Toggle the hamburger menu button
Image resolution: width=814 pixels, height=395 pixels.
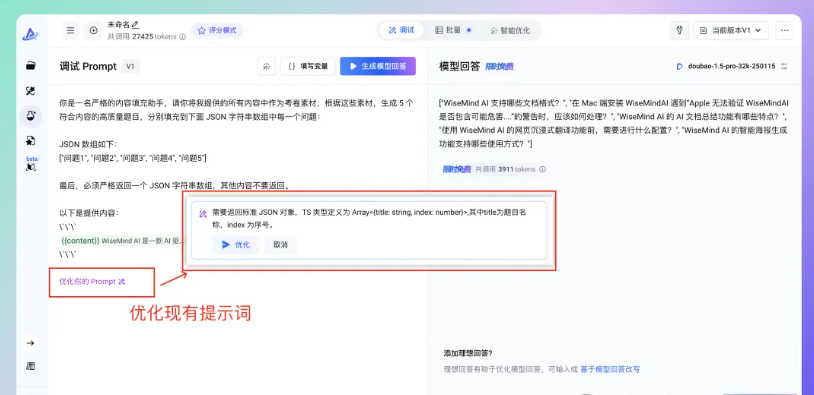click(70, 31)
